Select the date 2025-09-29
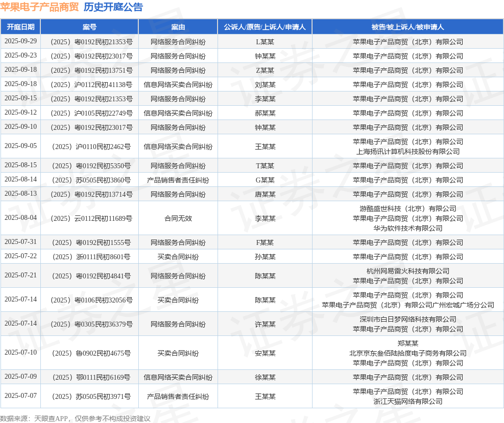 21,41
